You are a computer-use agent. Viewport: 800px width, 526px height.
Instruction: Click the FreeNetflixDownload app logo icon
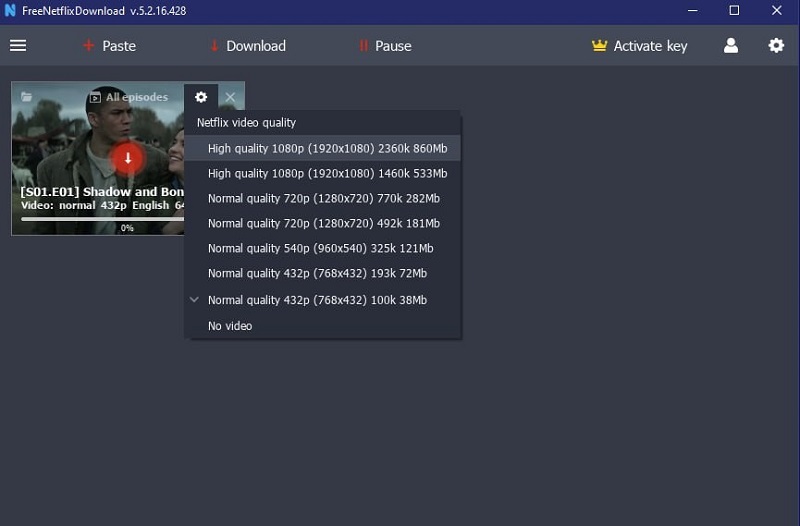[10, 11]
